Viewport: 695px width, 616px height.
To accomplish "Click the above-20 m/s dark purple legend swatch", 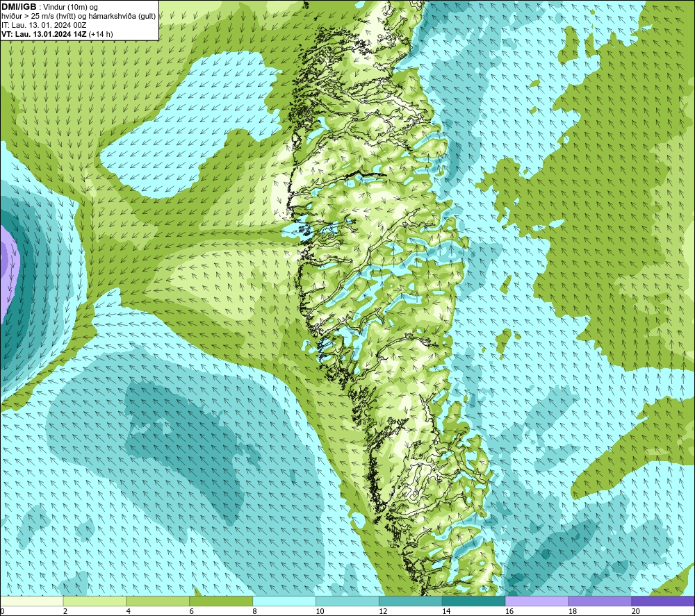I will point(663,601).
